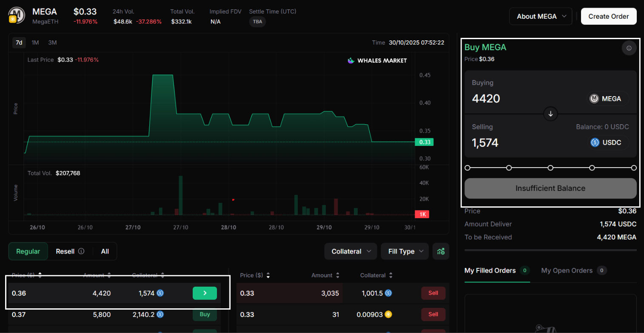Click the Buying amount input field

[523, 99]
